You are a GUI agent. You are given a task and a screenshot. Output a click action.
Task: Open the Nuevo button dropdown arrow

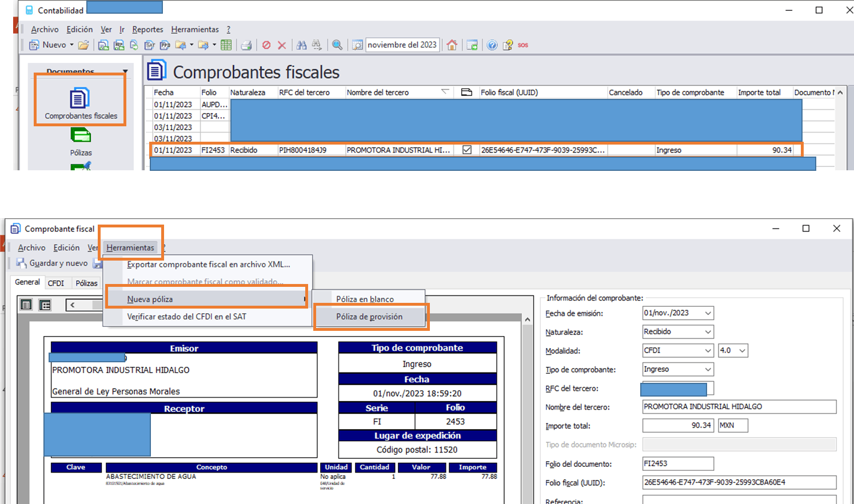(71, 45)
